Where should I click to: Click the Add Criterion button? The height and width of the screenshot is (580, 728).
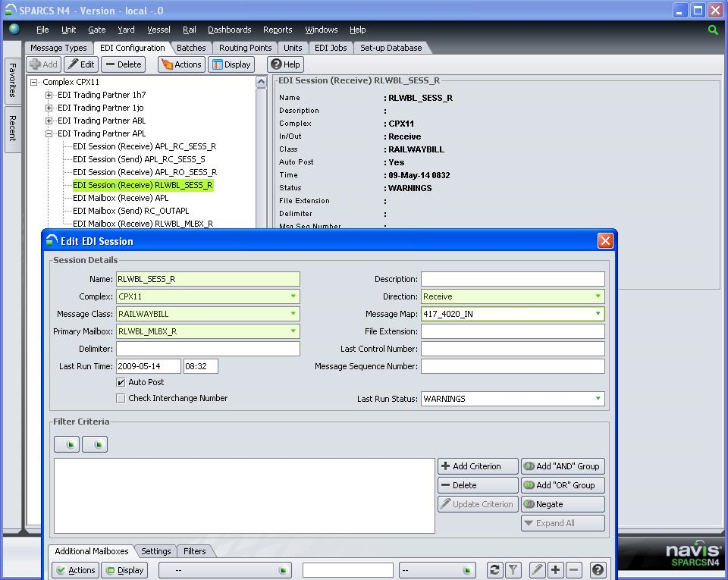click(478, 466)
